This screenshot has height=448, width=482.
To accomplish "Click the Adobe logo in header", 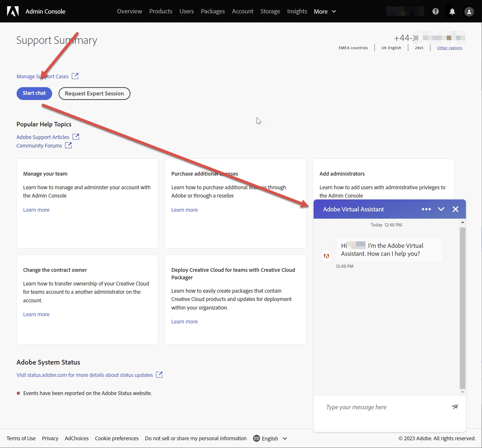I will pos(13,11).
